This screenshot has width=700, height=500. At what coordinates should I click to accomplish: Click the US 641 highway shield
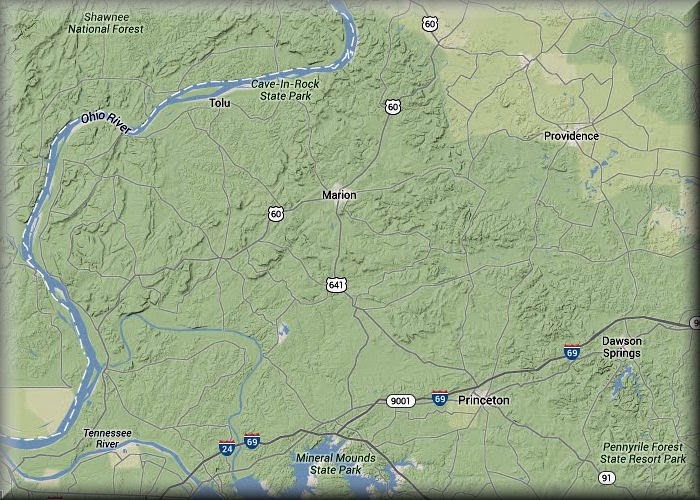click(336, 285)
